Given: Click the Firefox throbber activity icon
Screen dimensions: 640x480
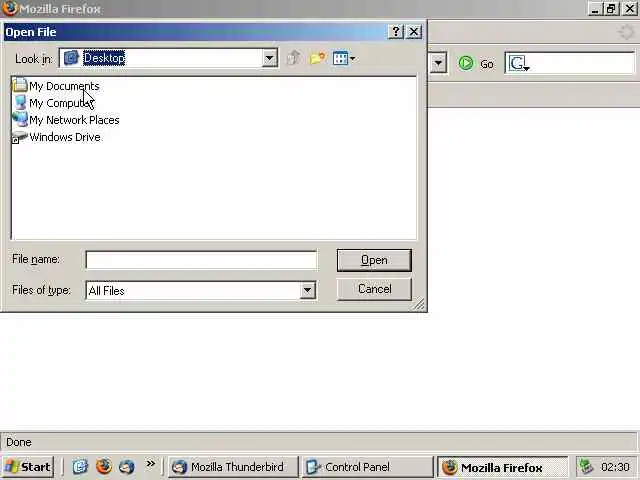Looking at the screenshot, I should tap(626, 32).
